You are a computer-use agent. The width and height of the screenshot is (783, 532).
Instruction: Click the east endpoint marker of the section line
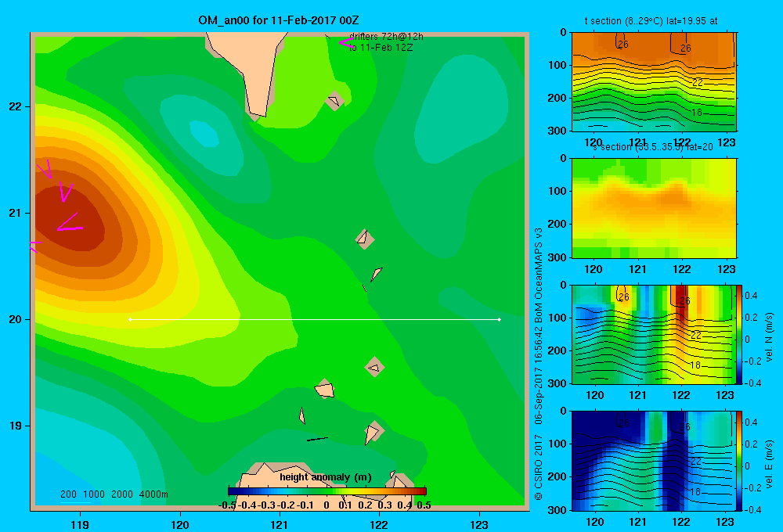tap(500, 319)
